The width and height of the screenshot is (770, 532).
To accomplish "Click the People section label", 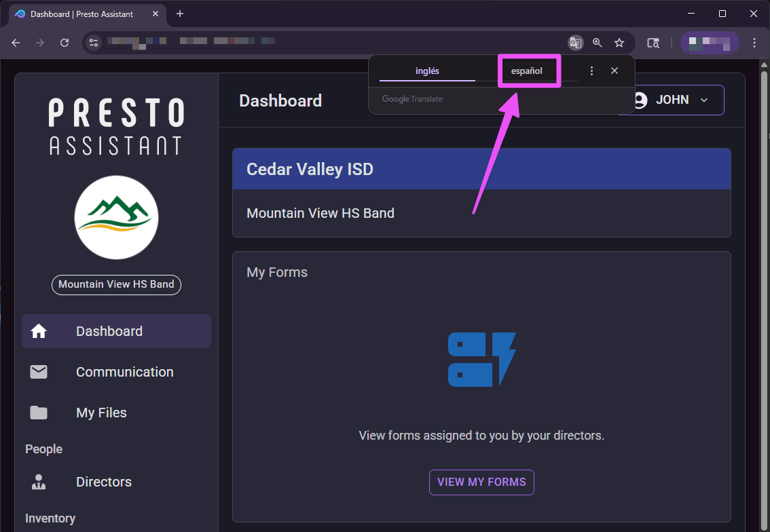I will (x=43, y=449).
